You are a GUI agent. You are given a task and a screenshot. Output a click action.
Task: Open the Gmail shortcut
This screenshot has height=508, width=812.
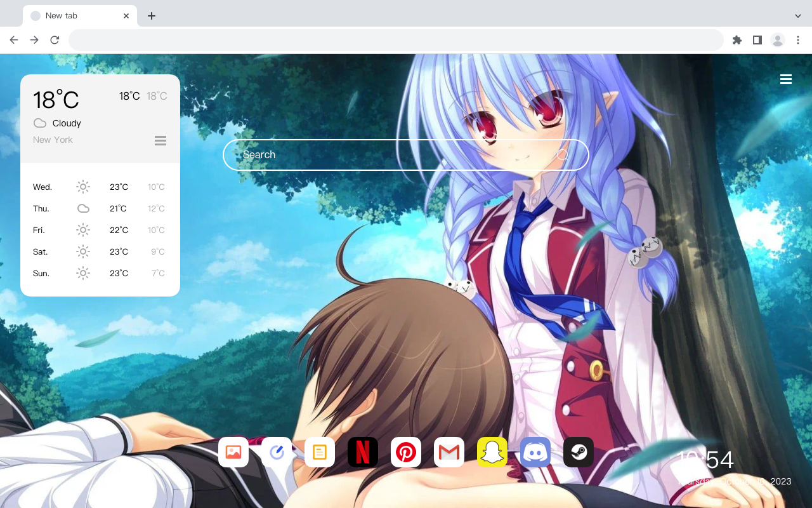coord(449,452)
